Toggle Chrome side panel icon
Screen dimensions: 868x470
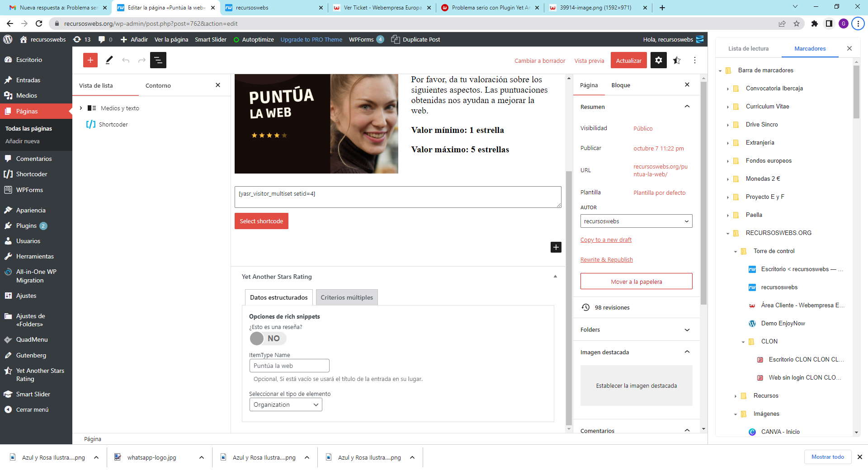pyautogui.click(x=829, y=23)
